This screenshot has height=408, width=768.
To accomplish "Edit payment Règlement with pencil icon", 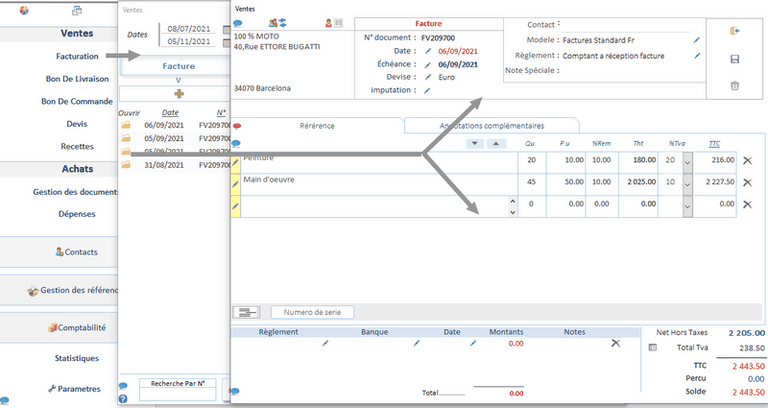I will (x=325, y=343).
